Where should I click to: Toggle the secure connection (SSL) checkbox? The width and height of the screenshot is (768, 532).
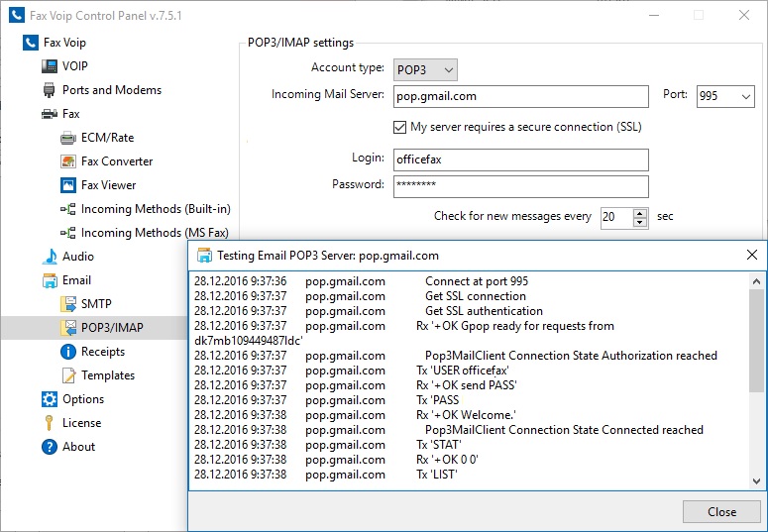tap(400, 127)
